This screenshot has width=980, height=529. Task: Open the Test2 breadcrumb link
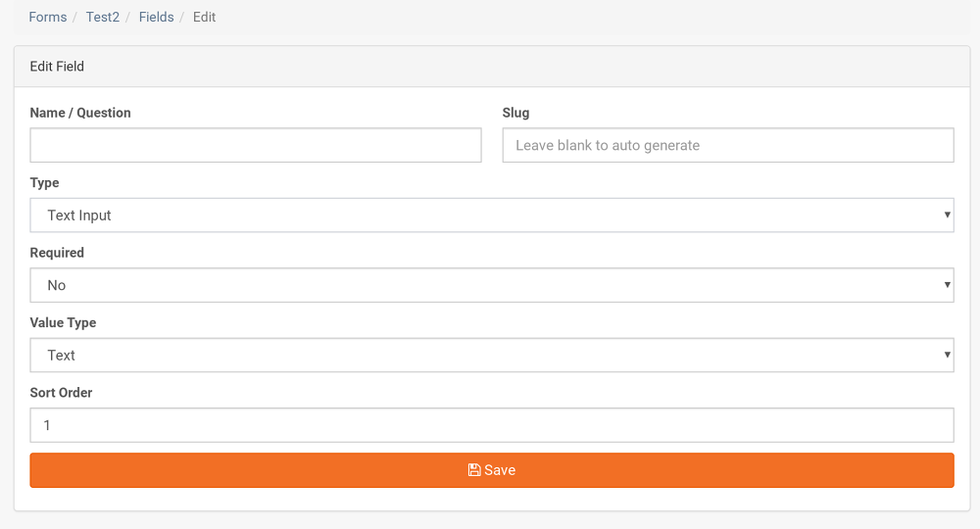103,17
